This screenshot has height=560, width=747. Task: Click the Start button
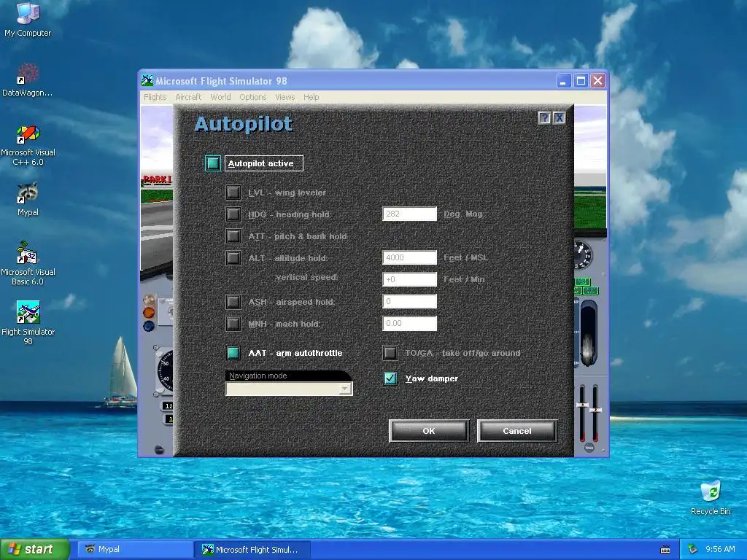pyautogui.click(x=34, y=549)
